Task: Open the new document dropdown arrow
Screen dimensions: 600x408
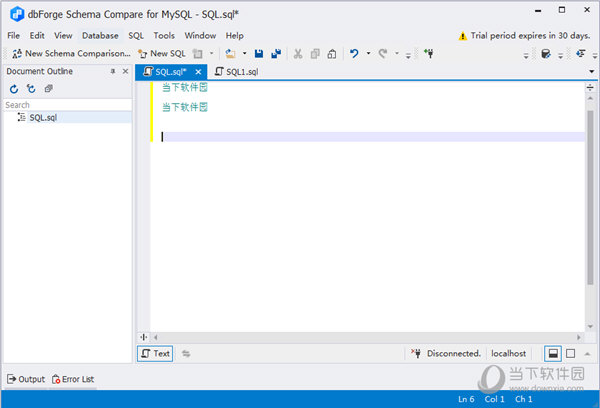Action: click(211, 53)
